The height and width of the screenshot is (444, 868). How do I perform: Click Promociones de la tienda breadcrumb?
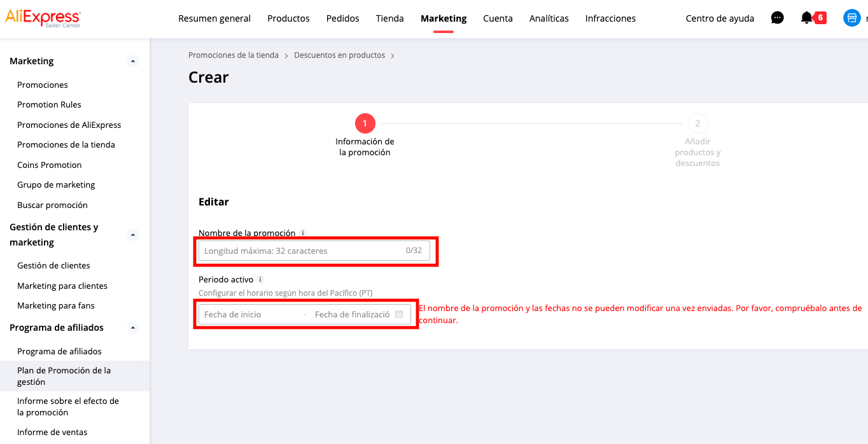coord(234,55)
